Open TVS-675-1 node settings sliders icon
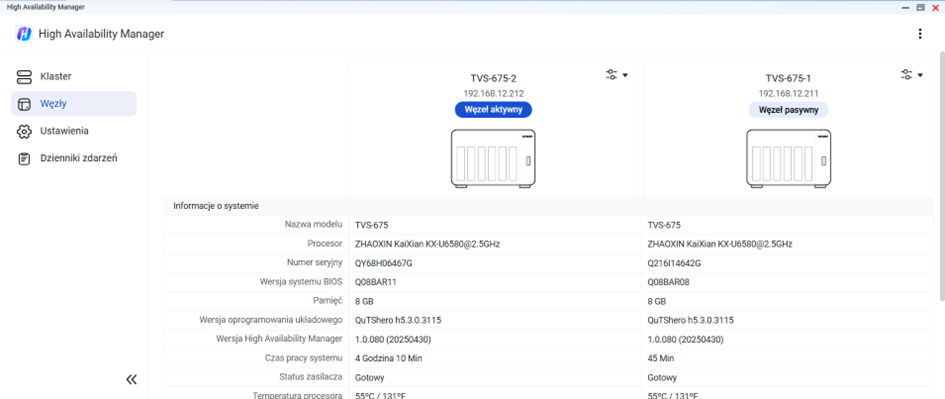945x399 pixels. (906, 75)
